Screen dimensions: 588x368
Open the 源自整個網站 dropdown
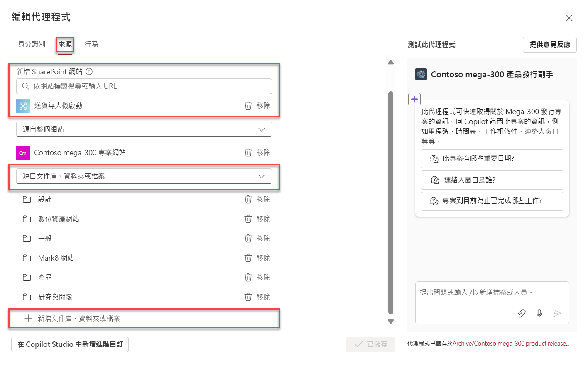[x=144, y=129]
